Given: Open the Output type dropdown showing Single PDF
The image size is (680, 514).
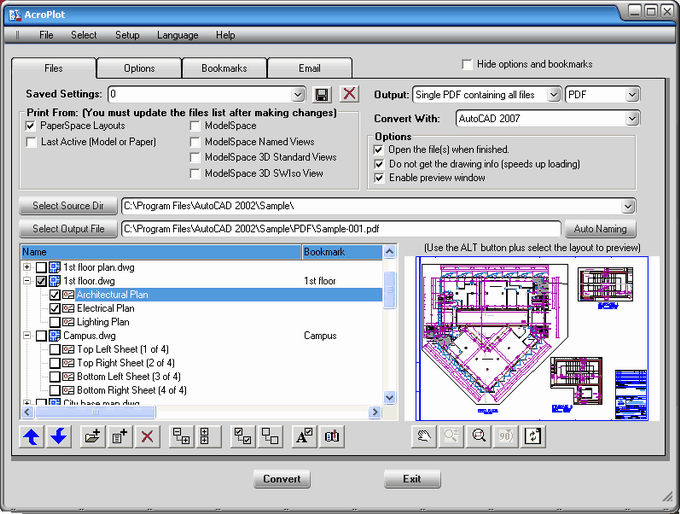Looking at the screenshot, I should coord(553,95).
